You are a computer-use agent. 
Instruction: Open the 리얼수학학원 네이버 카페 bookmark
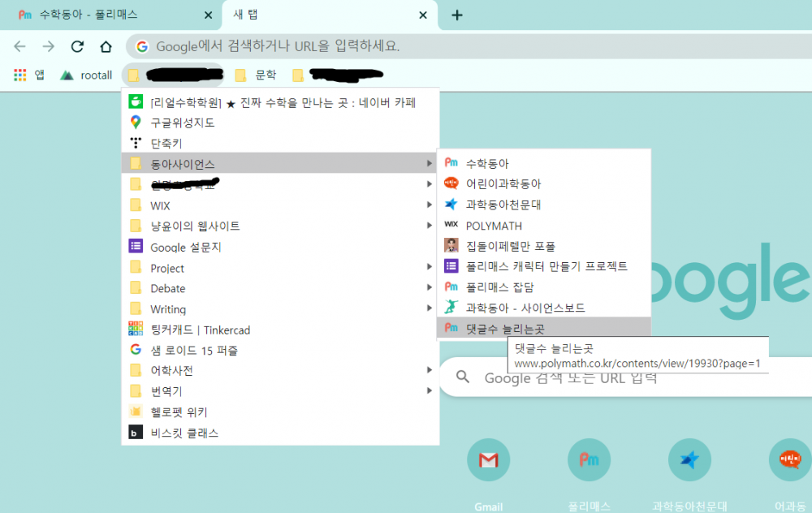coord(280,102)
